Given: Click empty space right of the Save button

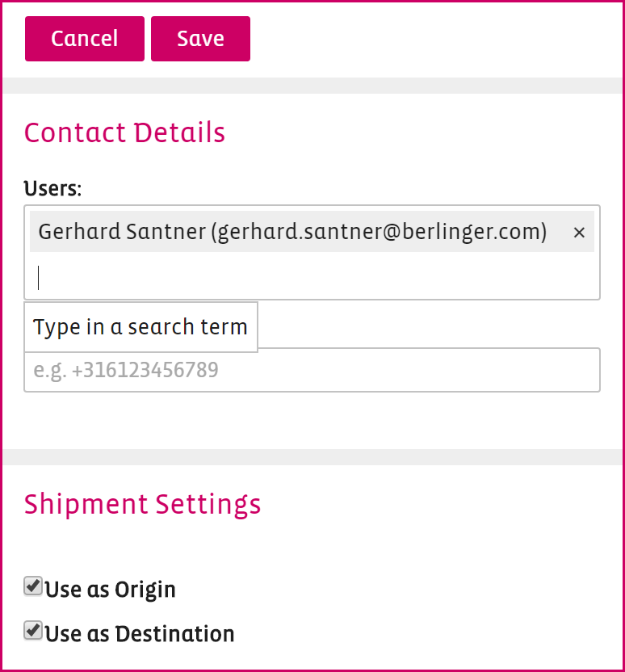Looking at the screenshot, I should coord(436,39).
